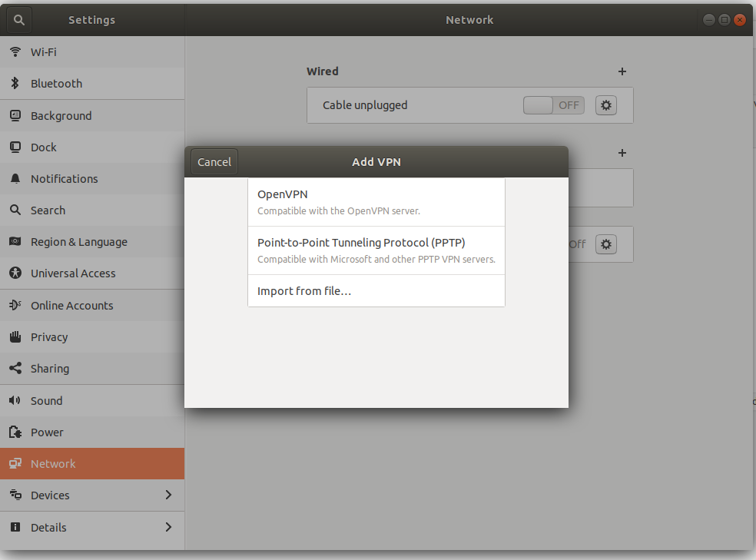Viewport: 756px width, 560px height.
Task: Click the Add VPN dialog title
Action: coord(376,162)
